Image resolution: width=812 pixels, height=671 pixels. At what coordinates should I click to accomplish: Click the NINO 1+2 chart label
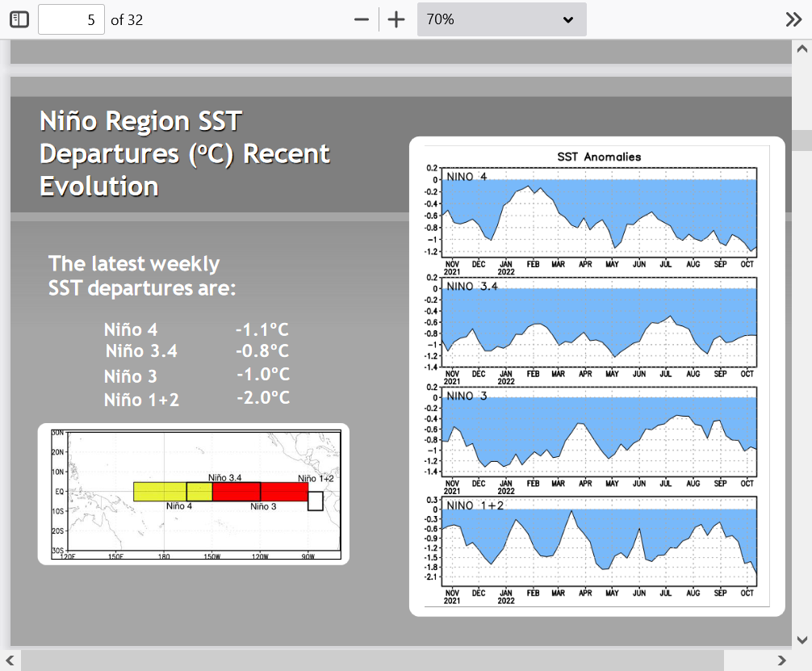pos(475,505)
